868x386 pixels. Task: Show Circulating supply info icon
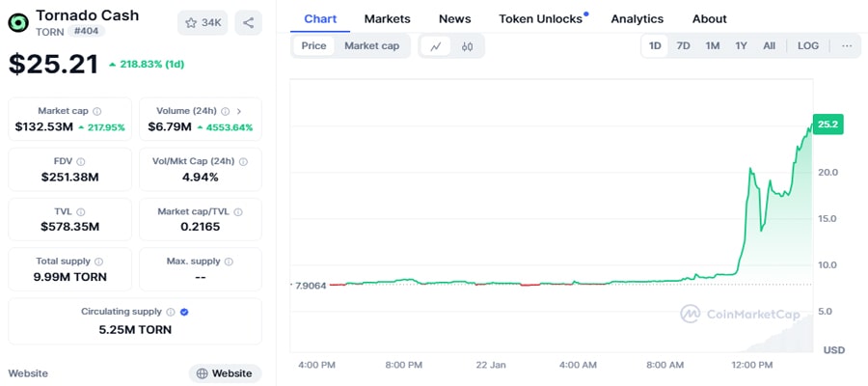click(x=171, y=312)
